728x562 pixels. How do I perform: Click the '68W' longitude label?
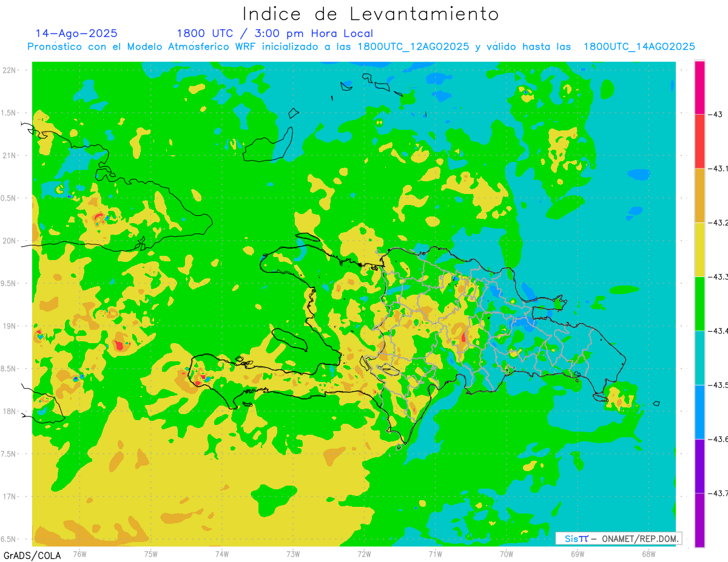coord(649,554)
